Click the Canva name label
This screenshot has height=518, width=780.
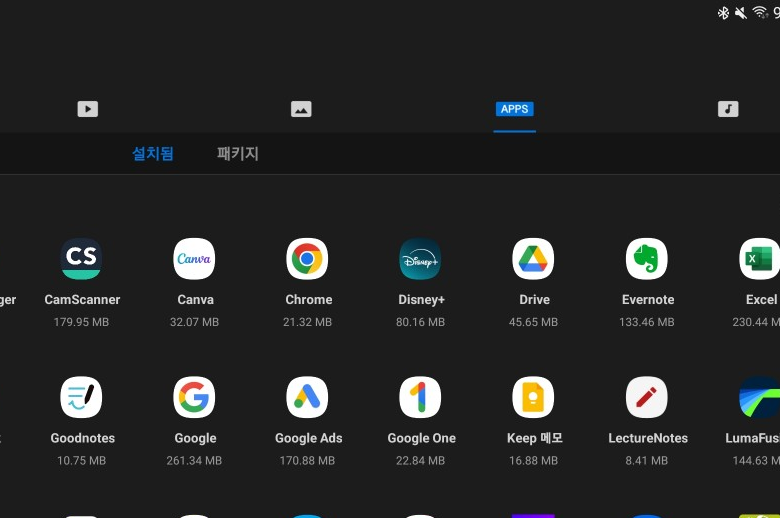tap(195, 300)
